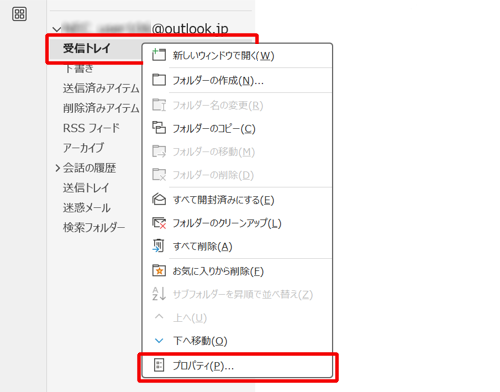Click the delete all trash icon
500x392 pixels.
tap(159, 246)
